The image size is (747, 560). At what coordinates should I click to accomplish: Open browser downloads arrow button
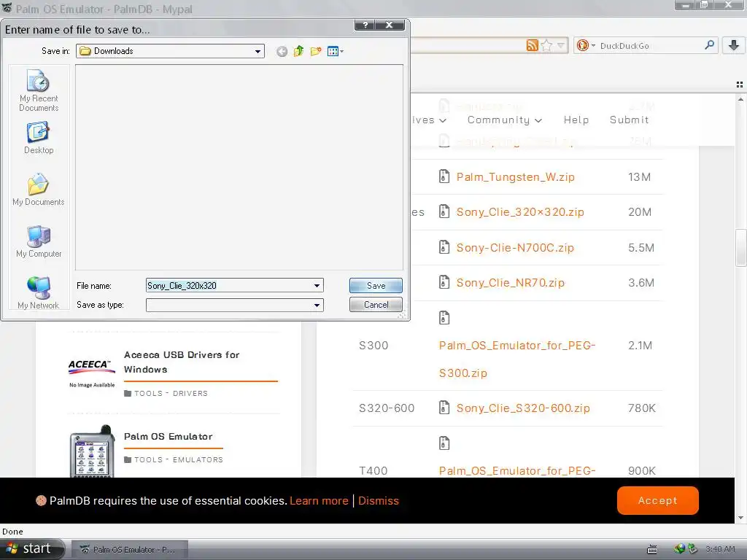pyautogui.click(x=734, y=45)
